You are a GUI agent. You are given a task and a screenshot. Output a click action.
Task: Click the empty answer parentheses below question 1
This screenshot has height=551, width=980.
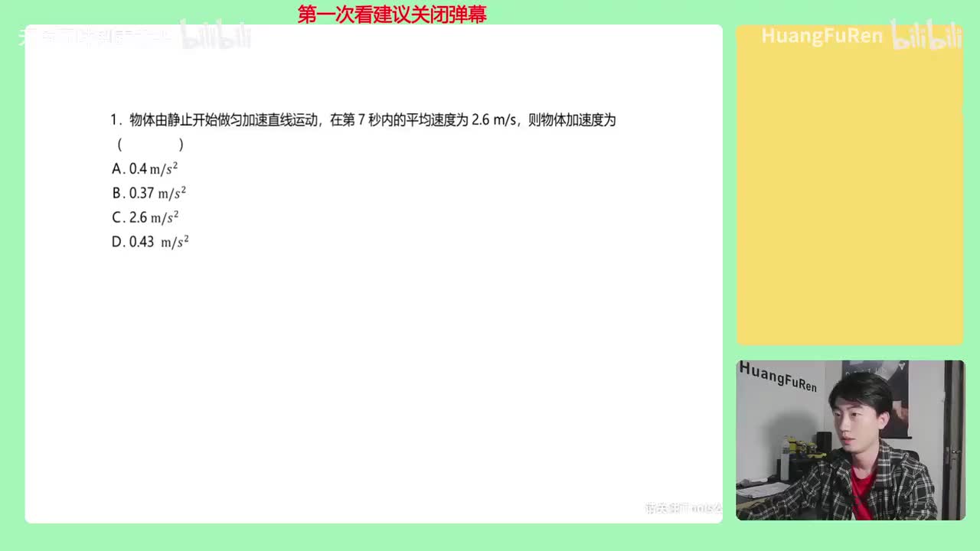click(x=150, y=144)
